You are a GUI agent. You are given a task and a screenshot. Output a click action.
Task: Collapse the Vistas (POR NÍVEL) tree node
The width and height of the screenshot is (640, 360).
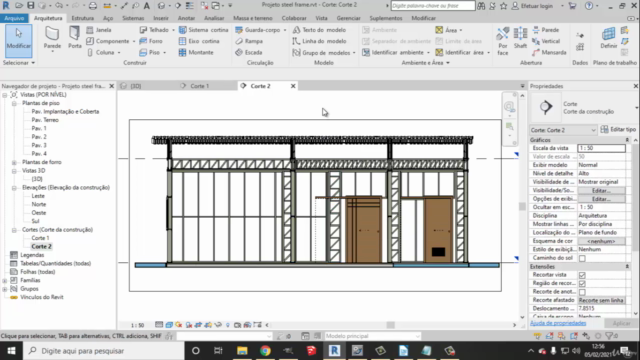[5, 95]
